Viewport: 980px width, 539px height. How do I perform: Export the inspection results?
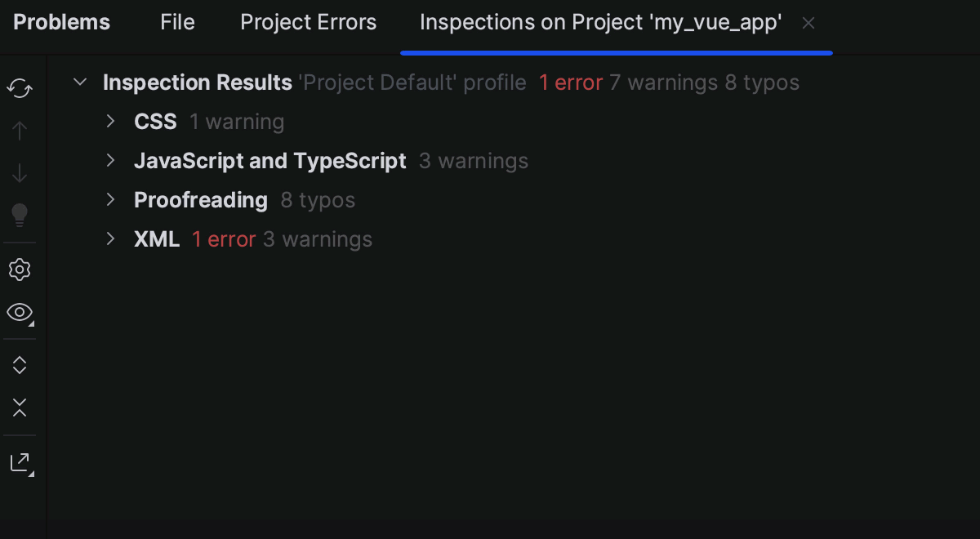click(20, 462)
